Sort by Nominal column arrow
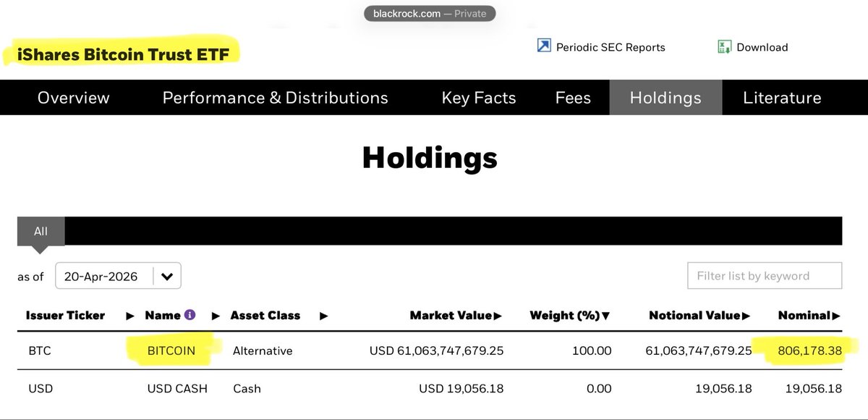This screenshot has height=420, width=868. coord(836,316)
